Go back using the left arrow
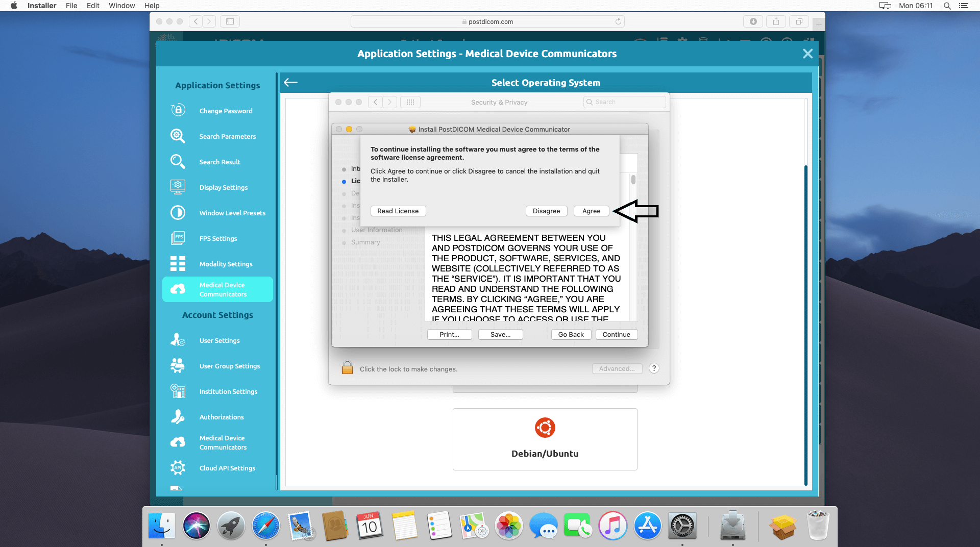This screenshot has height=547, width=980. (x=290, y=82)
